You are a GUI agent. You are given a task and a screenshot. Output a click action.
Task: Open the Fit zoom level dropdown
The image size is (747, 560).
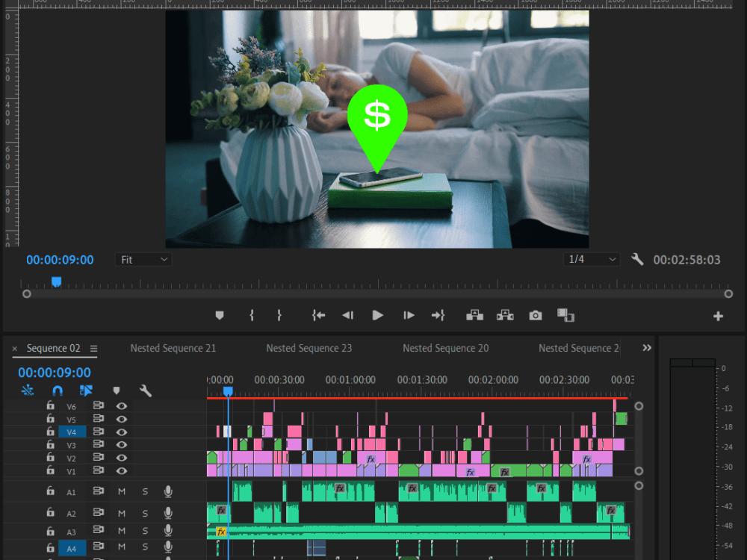point(143,260)
